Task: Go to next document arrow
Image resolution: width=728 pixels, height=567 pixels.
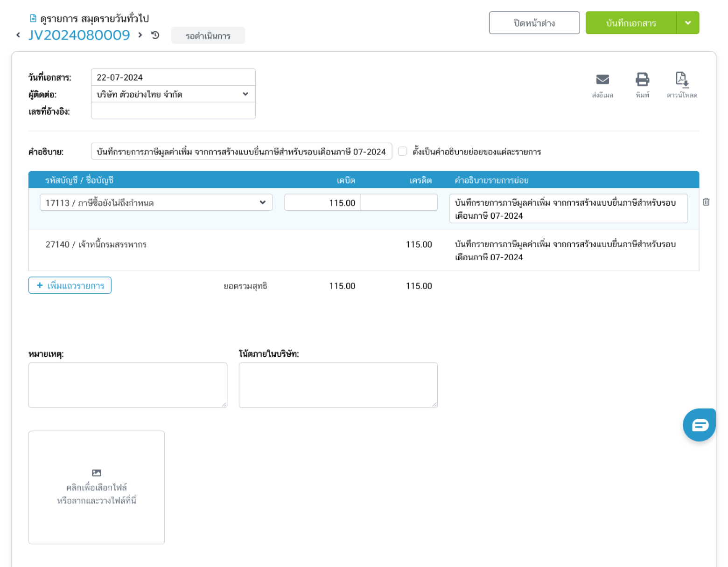Action: 140,35
